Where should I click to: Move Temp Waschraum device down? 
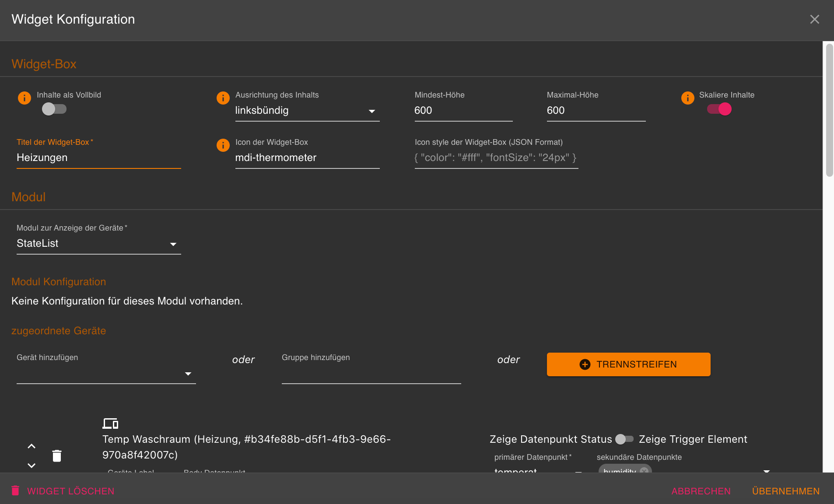(32, 465)
